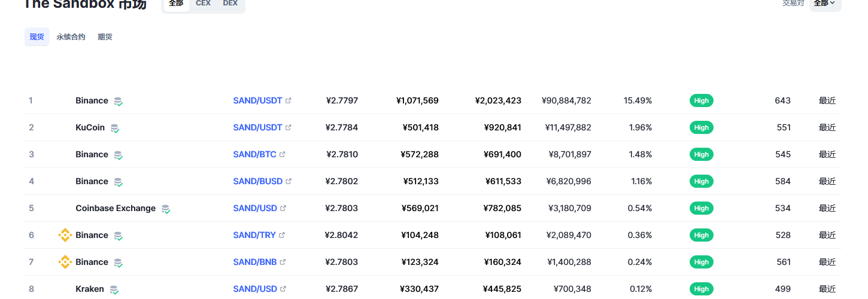Click the reserve-data icon beside Binance in SAND/USDT row
The width and height of the screenshot is (868, 299).
(x=119, y=101)
